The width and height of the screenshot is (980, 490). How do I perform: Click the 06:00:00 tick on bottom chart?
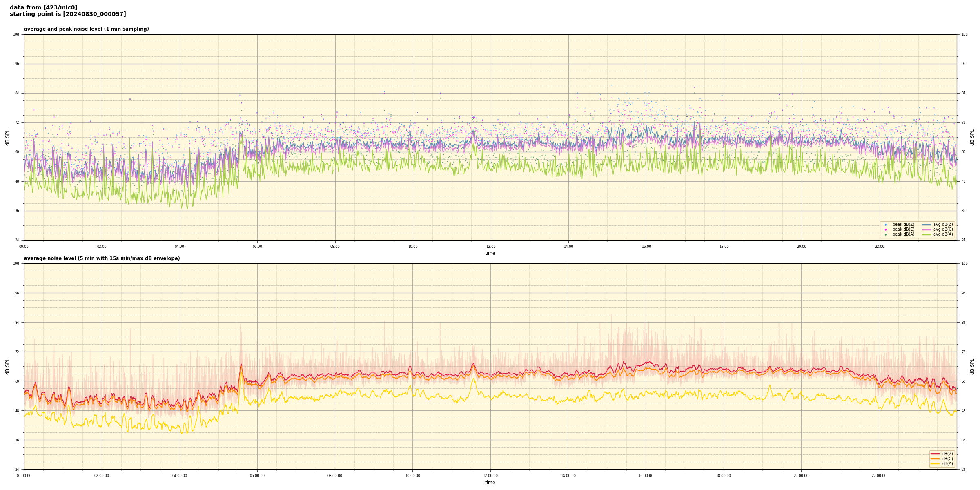tap(257, 476)
